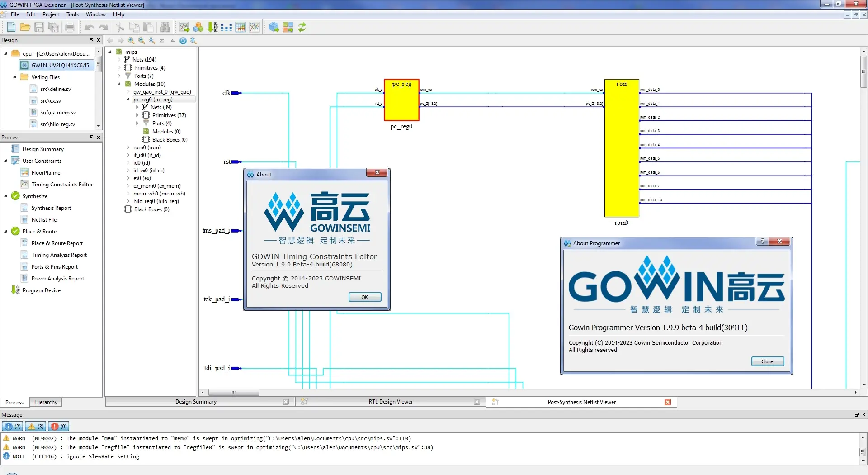Expand the Nets (194) node under mips

coord(119,60)
